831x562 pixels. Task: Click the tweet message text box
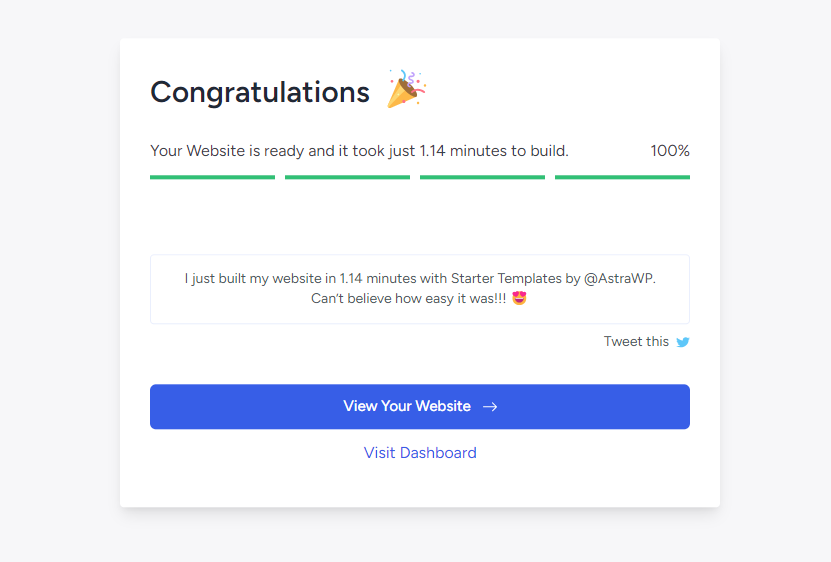(x=420, y=289)
